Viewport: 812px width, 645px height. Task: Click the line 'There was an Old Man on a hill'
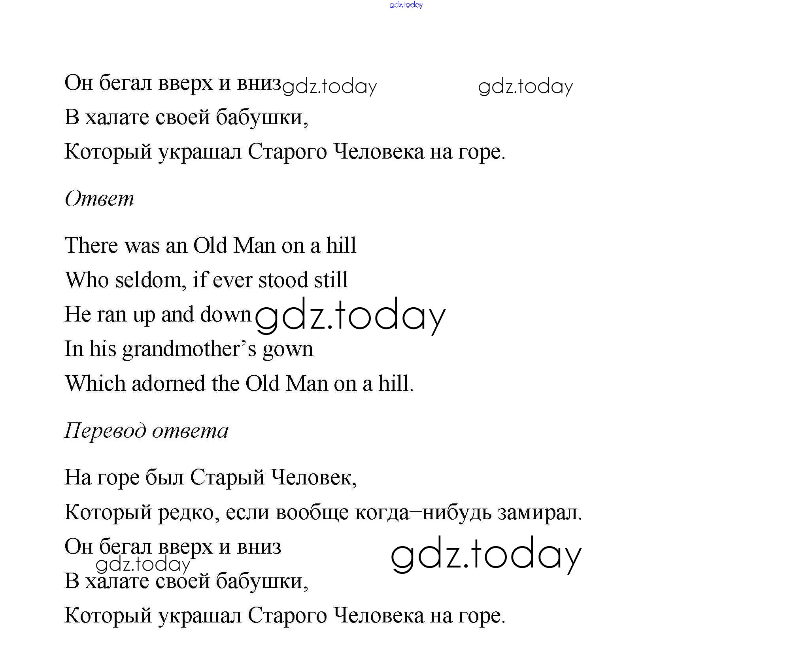[x=210, y=246]
